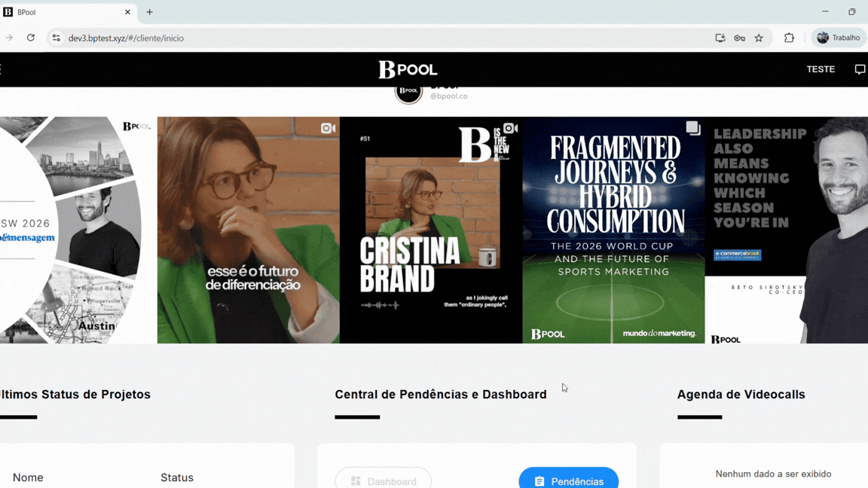Screen dimensions: 868x488
Task: Click the Central de Pendências e Dashboard heading
Action: coord(441,395)
